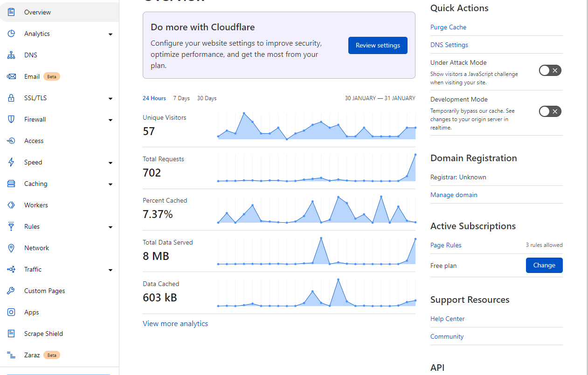Click the Custom Pages wrench icon

click(x=11, y=291)
